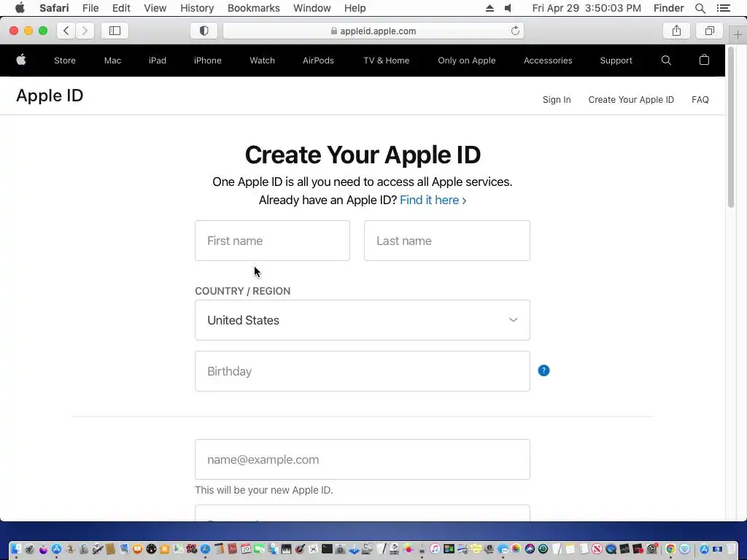747x560 pixels.
Task: Click the Find it here link
Action: click(433, 200)
